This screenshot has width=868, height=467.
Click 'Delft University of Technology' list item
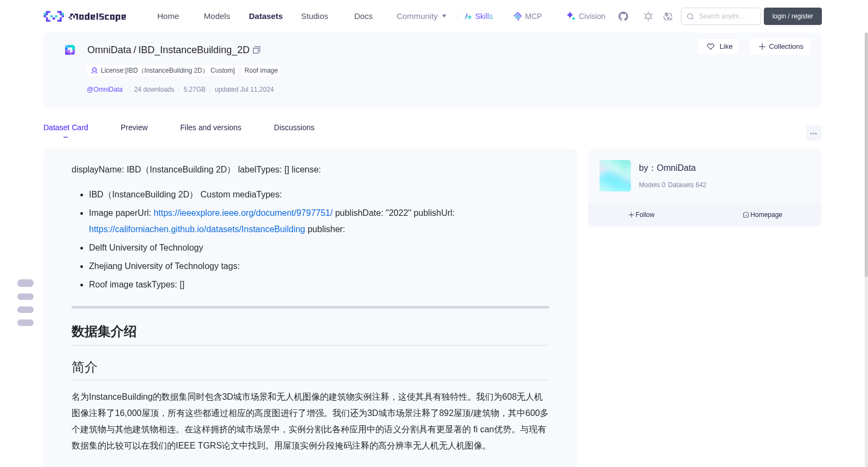[x=146, y=248]
